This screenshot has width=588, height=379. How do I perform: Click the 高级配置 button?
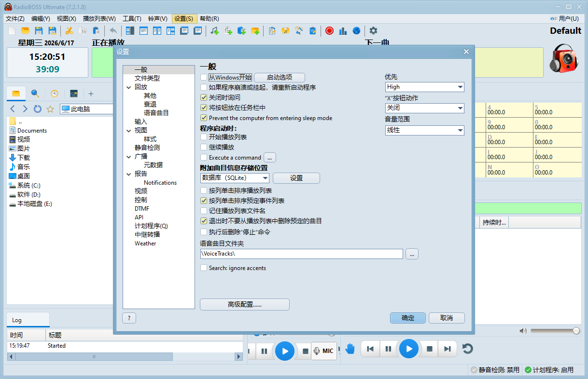pos(245,304)
